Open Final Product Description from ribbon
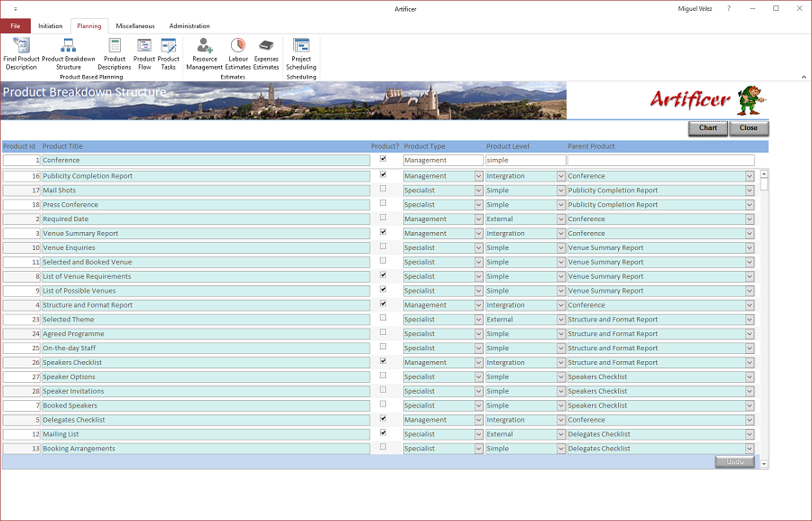 click(22, 54)
